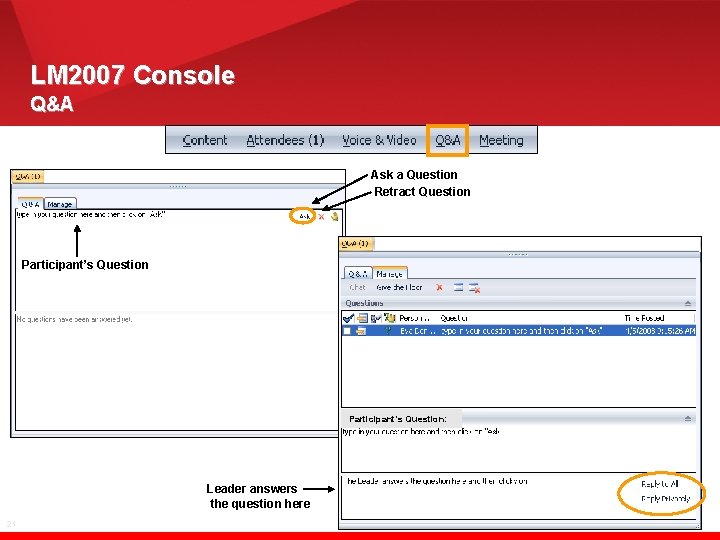Viewport: 720px width, 540px height.
Task: Click 'No questions have been answered yet' text
Action: pos(74,319)
